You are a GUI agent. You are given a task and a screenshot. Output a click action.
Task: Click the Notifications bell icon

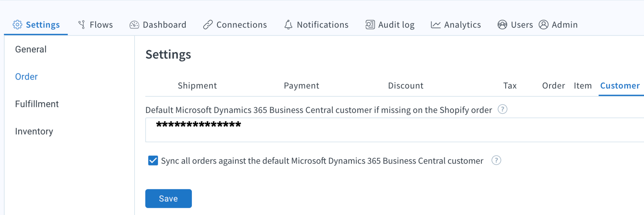(288, 24)
